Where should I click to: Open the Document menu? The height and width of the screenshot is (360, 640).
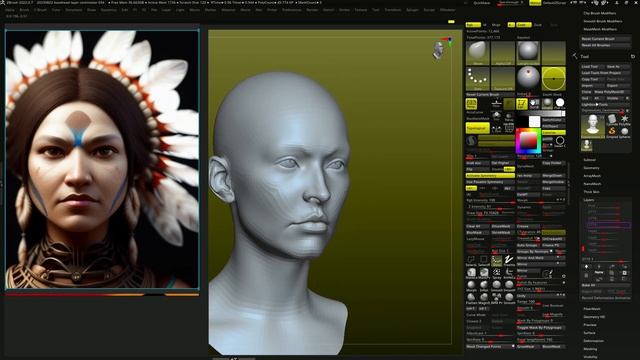click(x=74, y=10)
